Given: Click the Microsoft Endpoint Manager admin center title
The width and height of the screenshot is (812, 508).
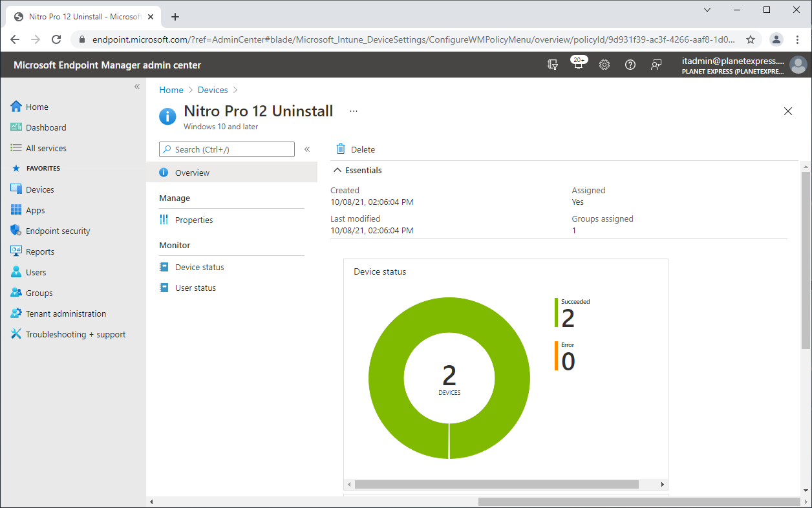Looking at the screenshot, I should (107, 65).
